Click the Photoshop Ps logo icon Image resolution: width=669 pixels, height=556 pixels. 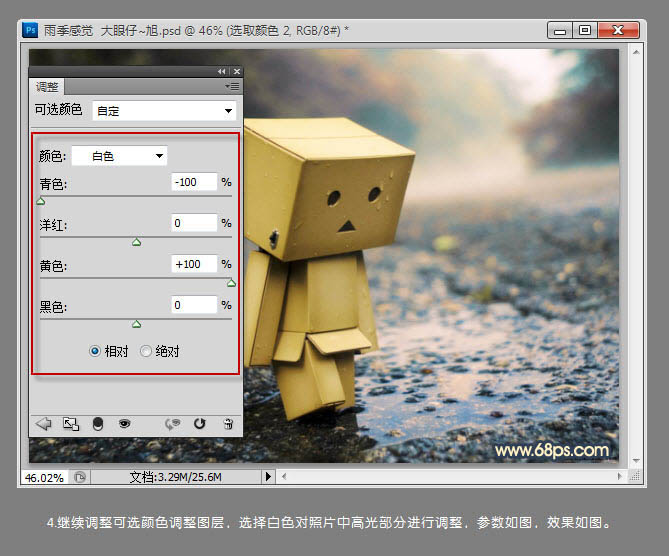(x=30, y=30)
